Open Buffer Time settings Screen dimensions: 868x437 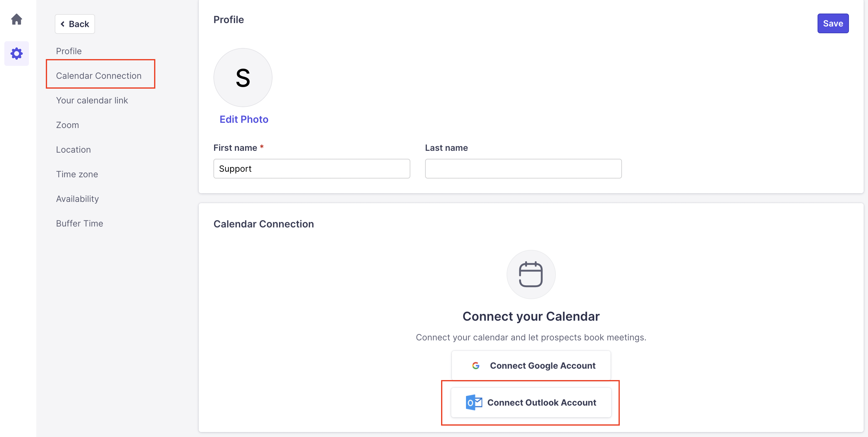pos(80,223)
